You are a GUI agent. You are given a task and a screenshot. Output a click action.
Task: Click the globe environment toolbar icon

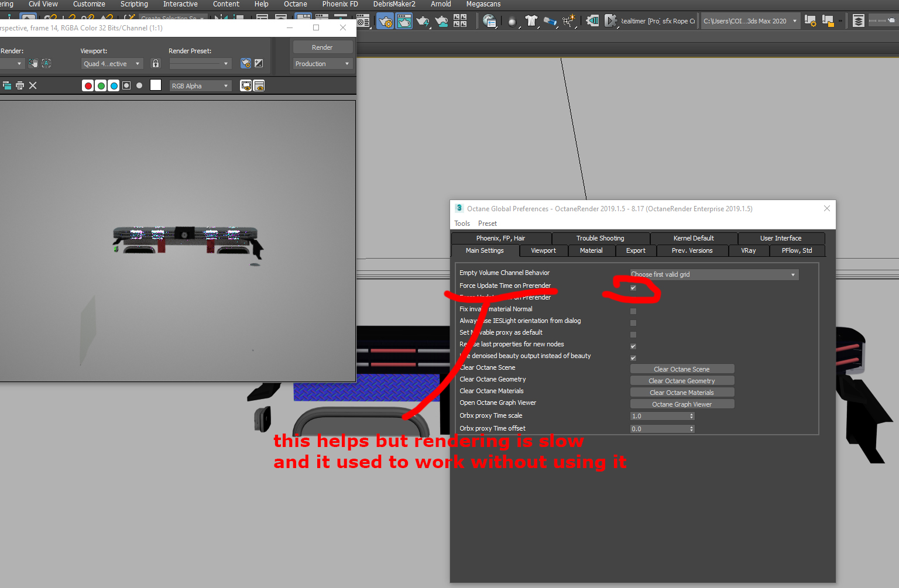[489, 22]
